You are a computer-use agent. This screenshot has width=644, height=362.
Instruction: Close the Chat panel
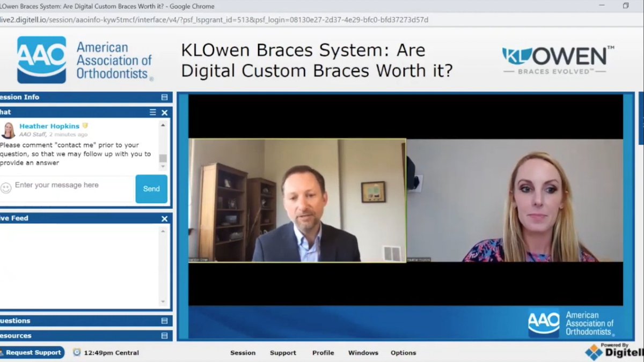tap(165, 112)
